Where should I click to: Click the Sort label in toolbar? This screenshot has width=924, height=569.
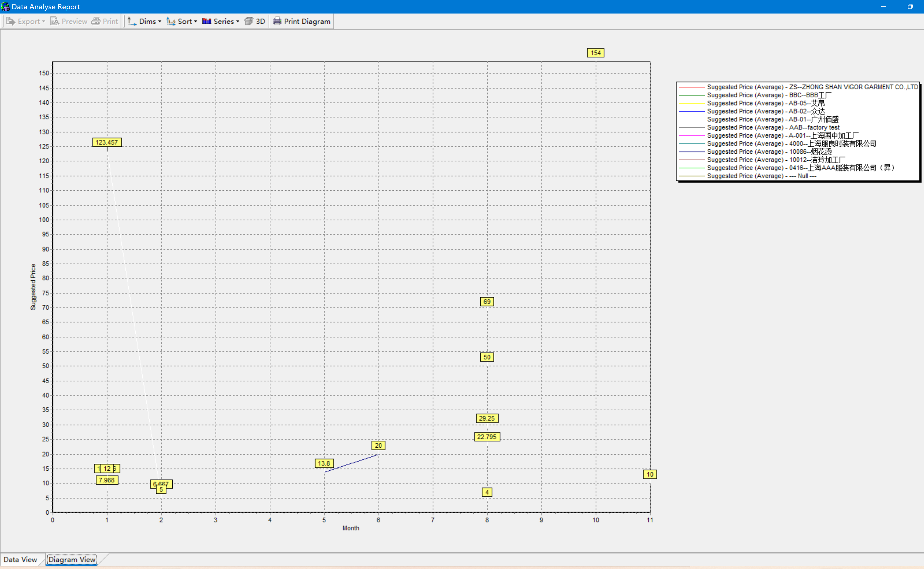tap(185, 21)
